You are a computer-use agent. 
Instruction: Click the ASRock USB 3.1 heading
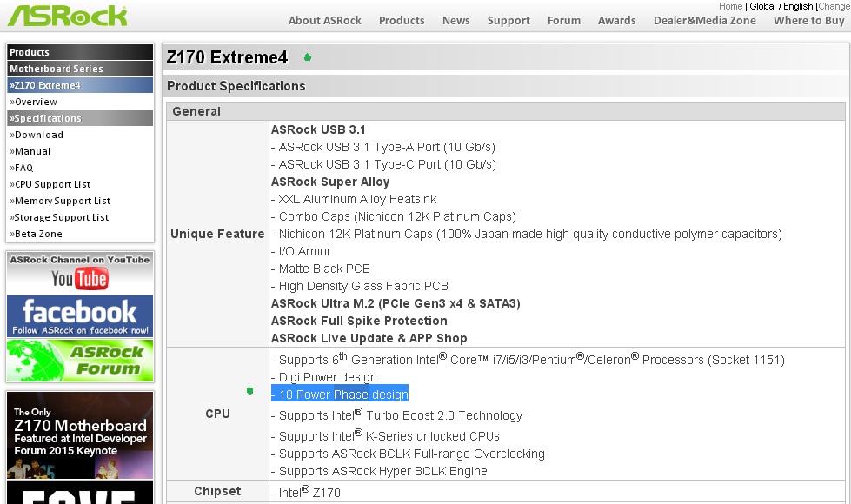[x=318, y=129]
